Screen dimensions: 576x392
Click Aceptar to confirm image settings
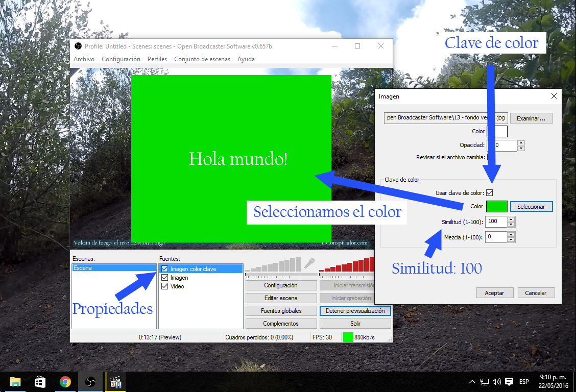[494, 293]
